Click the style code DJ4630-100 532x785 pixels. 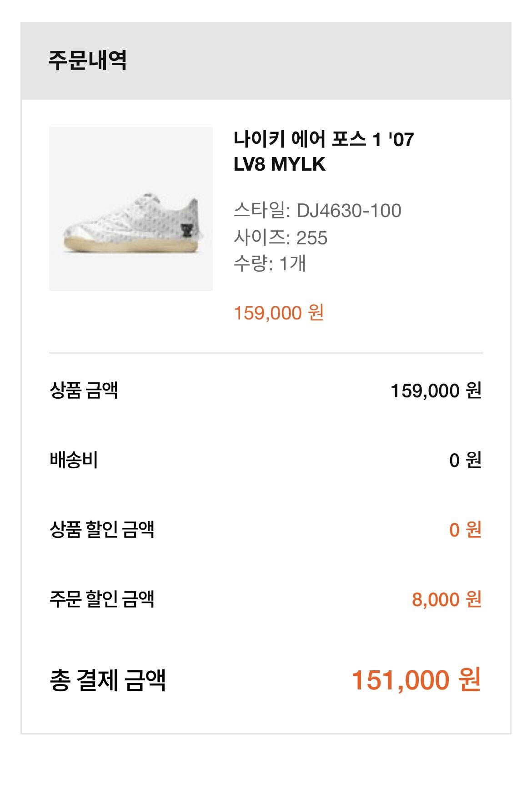pos(349,211)
